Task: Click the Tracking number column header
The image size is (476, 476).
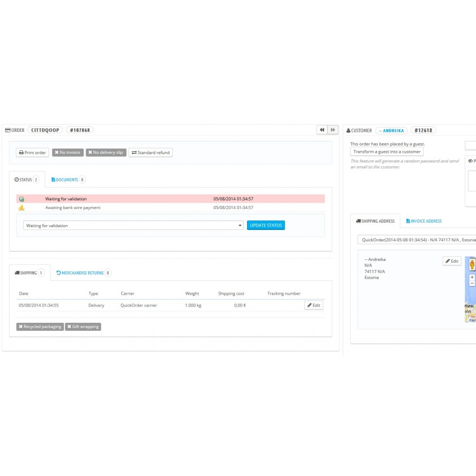Action: point(284,294)
